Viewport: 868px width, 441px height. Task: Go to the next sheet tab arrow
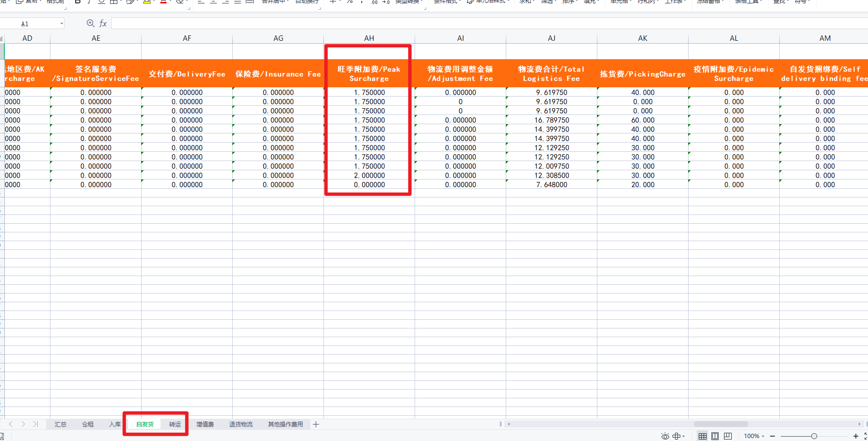click(23, 424)
